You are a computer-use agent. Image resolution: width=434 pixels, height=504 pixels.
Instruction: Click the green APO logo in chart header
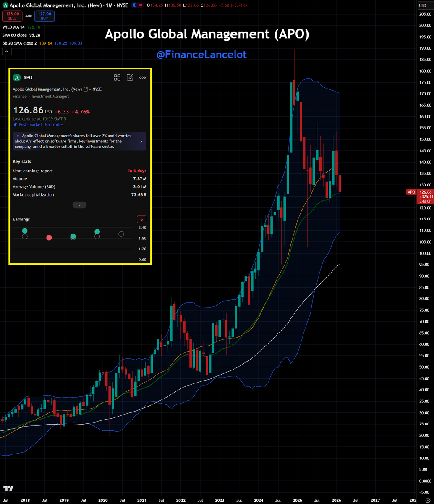click(x=5, y=5)
